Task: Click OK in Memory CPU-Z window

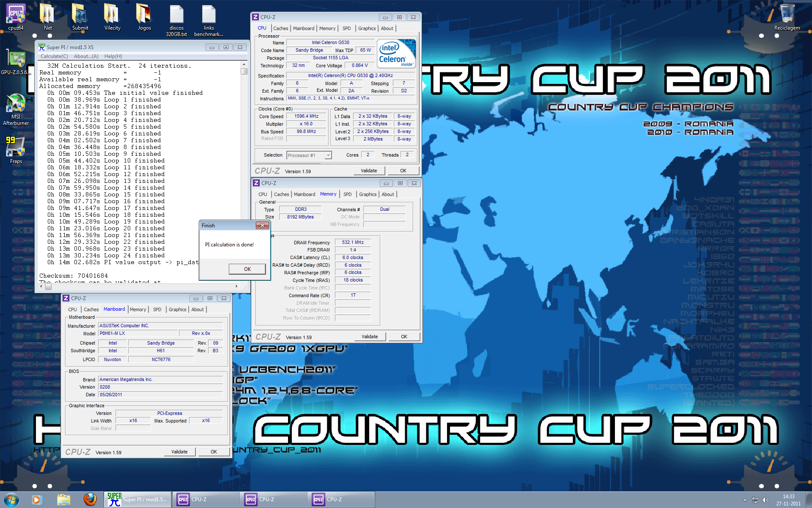Action: (404, 337)
